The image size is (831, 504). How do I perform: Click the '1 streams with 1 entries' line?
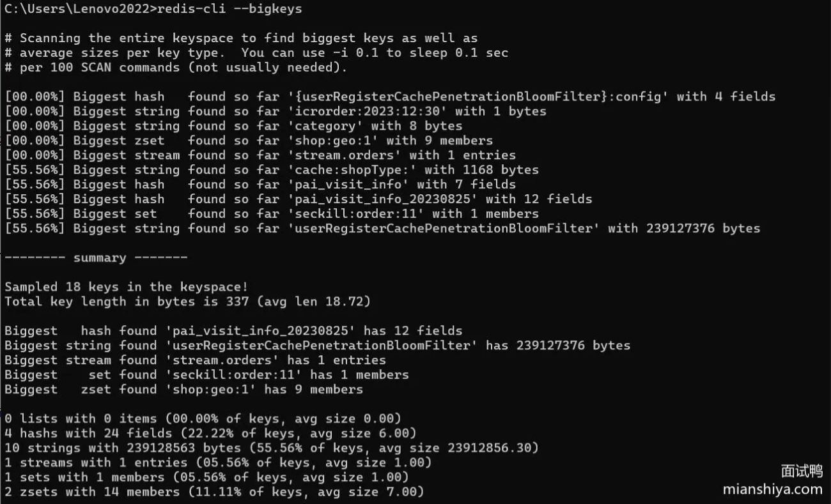point(218,462)
